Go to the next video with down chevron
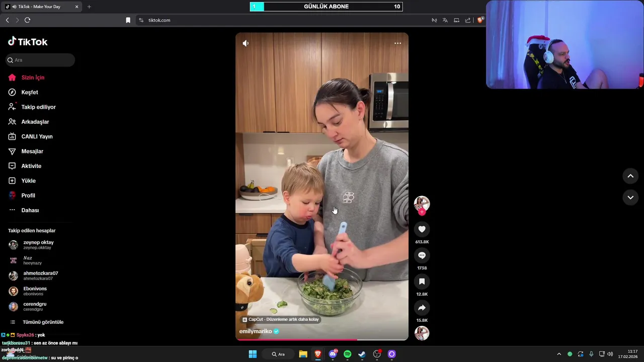 (630, 198)
